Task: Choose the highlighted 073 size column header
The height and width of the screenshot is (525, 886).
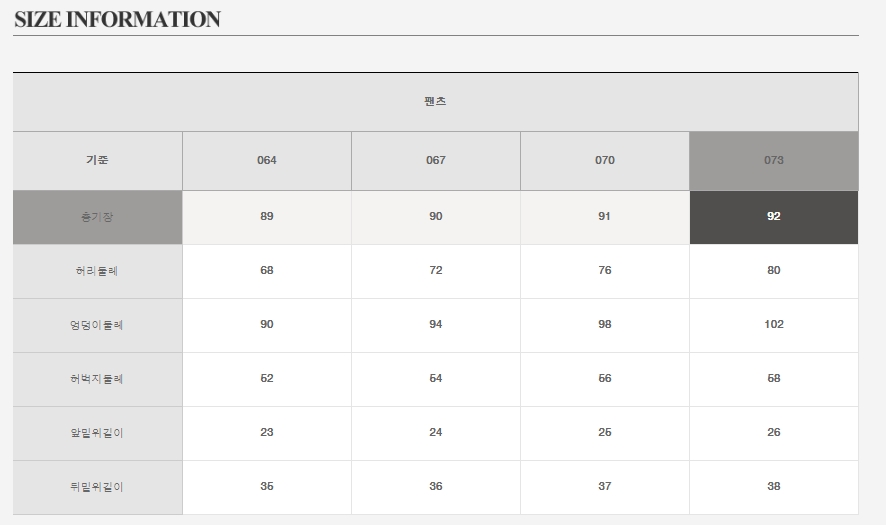Action: [x=774, y=161]
